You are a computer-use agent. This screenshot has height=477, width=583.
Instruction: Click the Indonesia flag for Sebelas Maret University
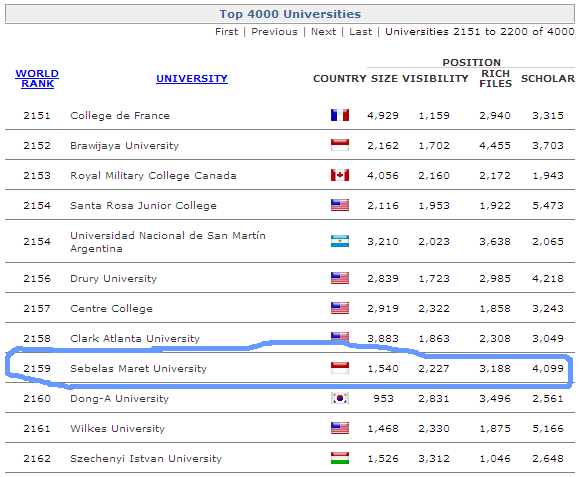(340, 368)
